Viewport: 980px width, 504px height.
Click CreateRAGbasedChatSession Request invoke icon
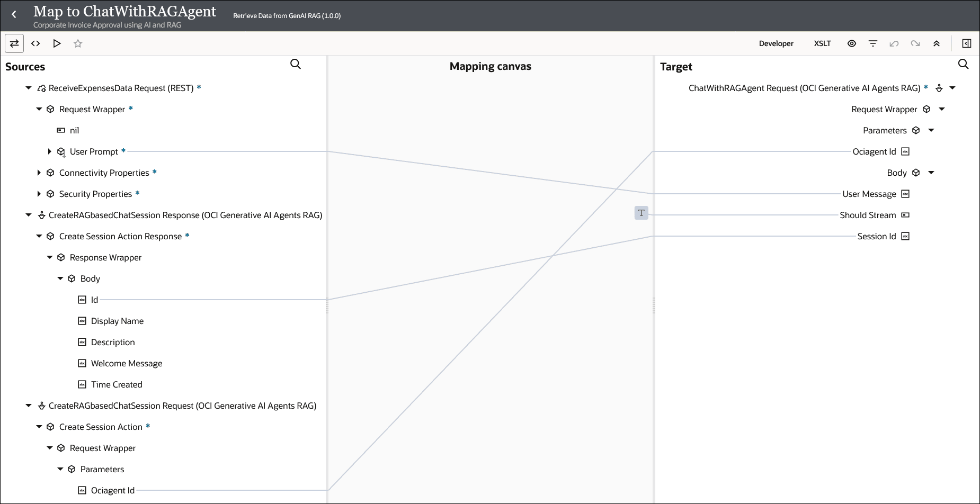pos(41,406)
